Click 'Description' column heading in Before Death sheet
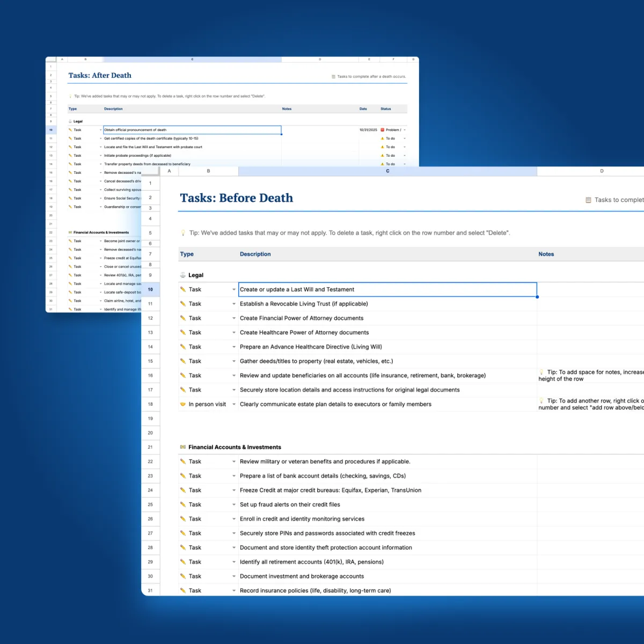Screen dimensions: 644x644 coord(255,254)
